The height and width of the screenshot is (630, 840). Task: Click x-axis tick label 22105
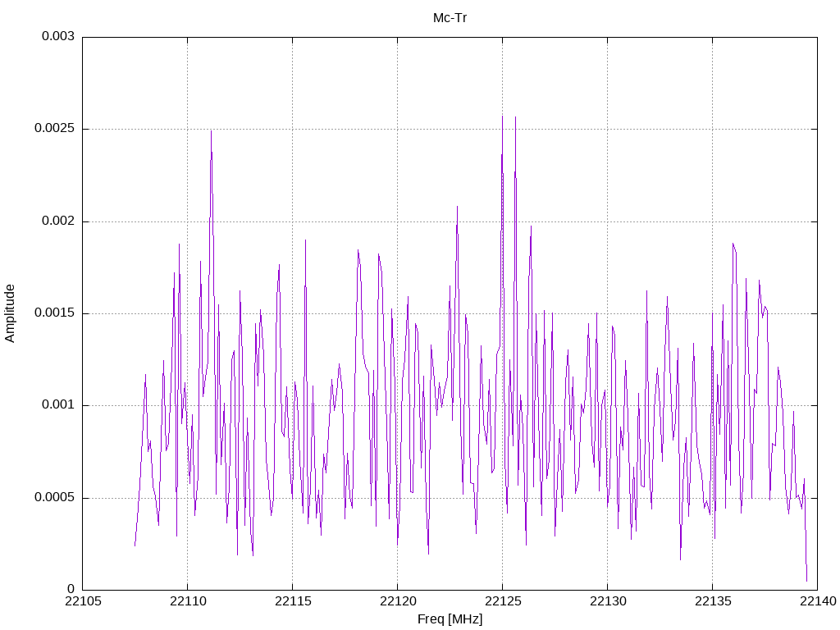[x=83, y=601]
